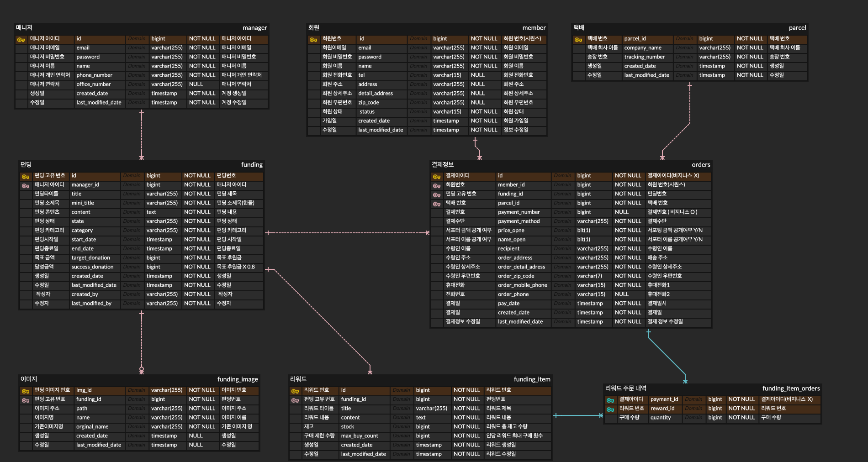Image resolution: width=868 pixels, height=462 pixels.
Task: Click the reward_id column name
Action: [x=662, y=409]
